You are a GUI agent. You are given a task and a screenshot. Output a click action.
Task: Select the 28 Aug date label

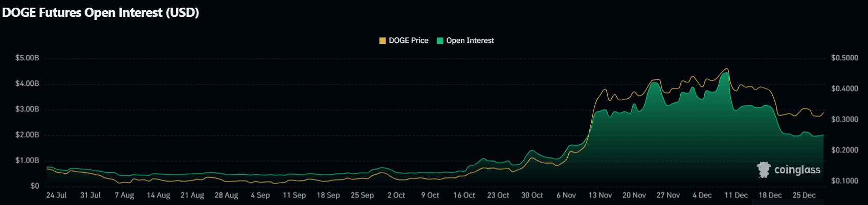(226, 195)
